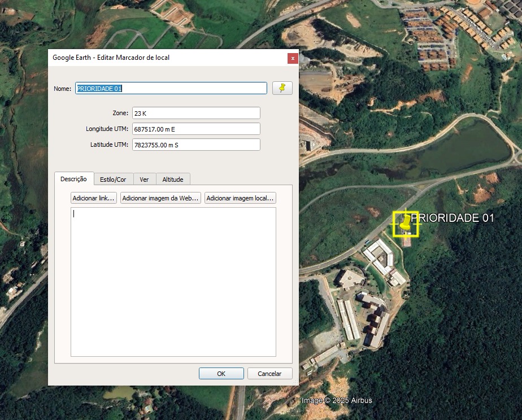Focus the Latitude UTM input box

[x=196, y=145]
